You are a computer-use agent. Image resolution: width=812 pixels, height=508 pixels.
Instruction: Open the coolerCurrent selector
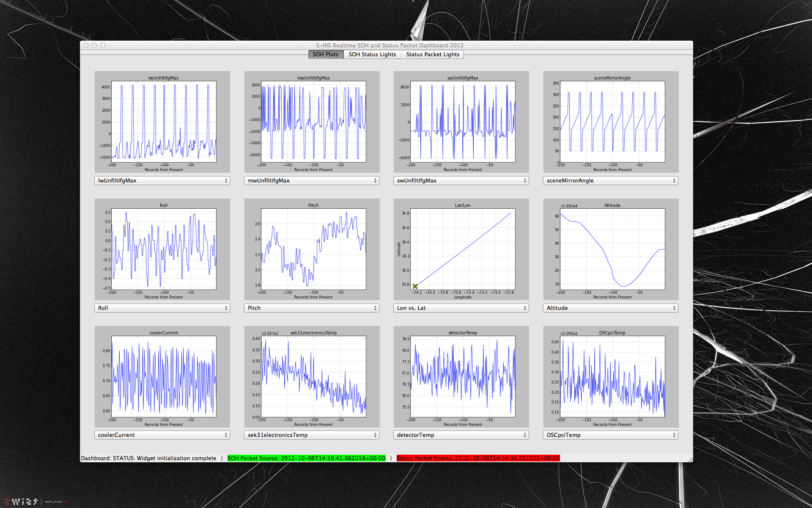click(x=162, y=435)
